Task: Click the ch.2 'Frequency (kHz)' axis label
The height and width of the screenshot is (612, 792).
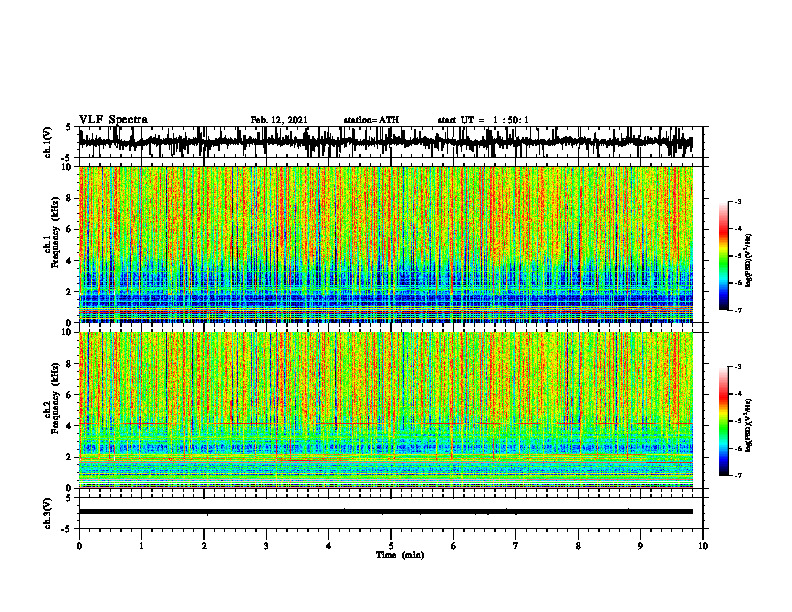Action: pyautogui.click(x=53, y=398)
